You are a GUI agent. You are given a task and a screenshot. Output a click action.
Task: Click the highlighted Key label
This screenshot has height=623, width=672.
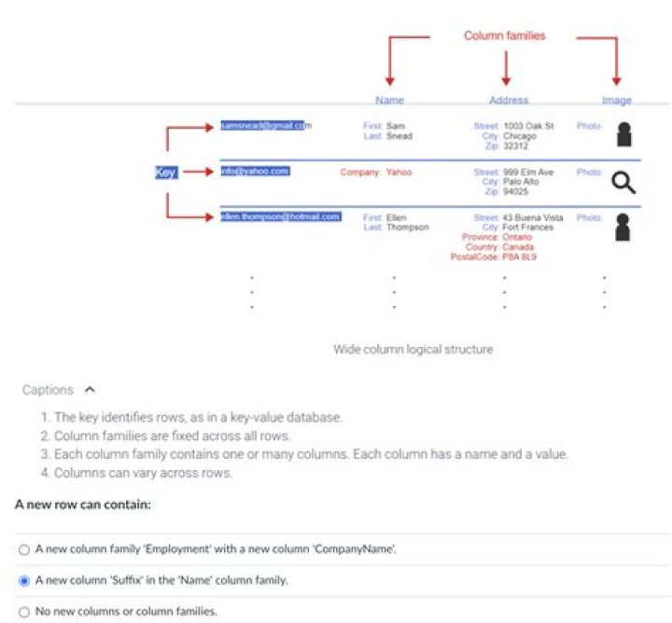pyautogui.click(x=166, y=173)
